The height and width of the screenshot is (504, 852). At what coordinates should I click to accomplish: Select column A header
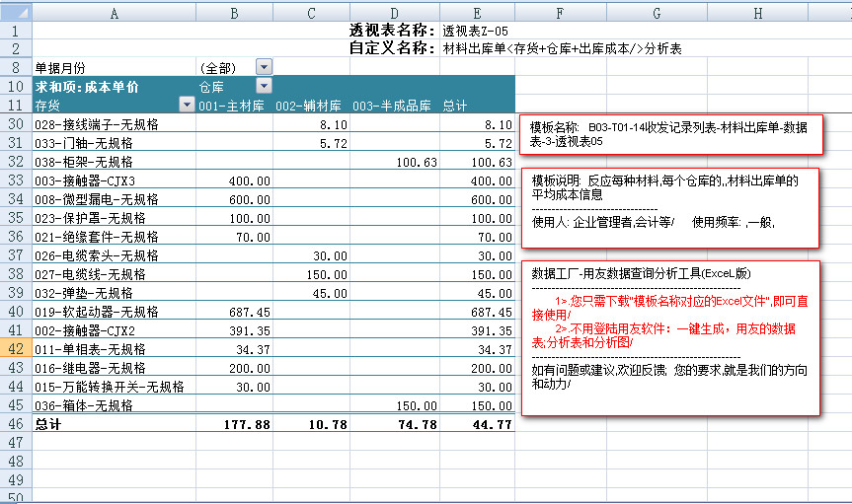pos(114,13)
